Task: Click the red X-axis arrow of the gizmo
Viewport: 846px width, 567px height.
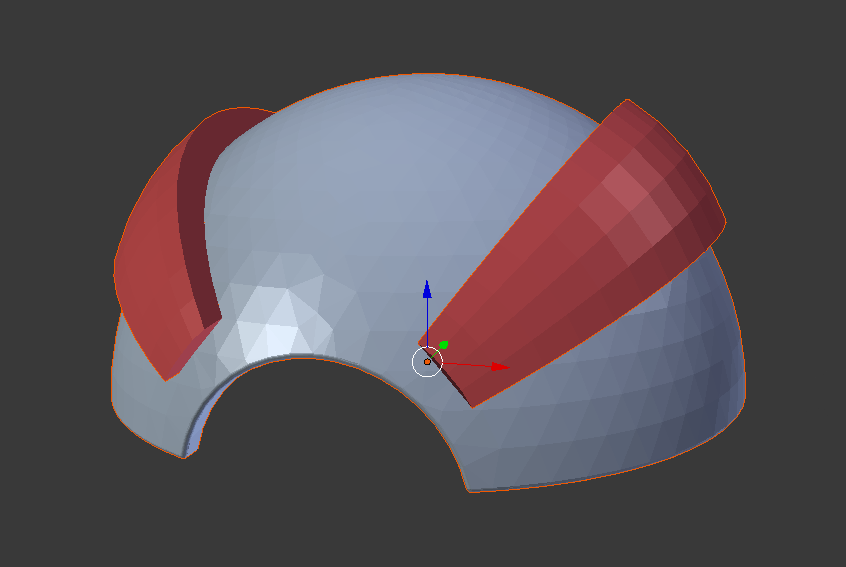Action: click(500, 367)
